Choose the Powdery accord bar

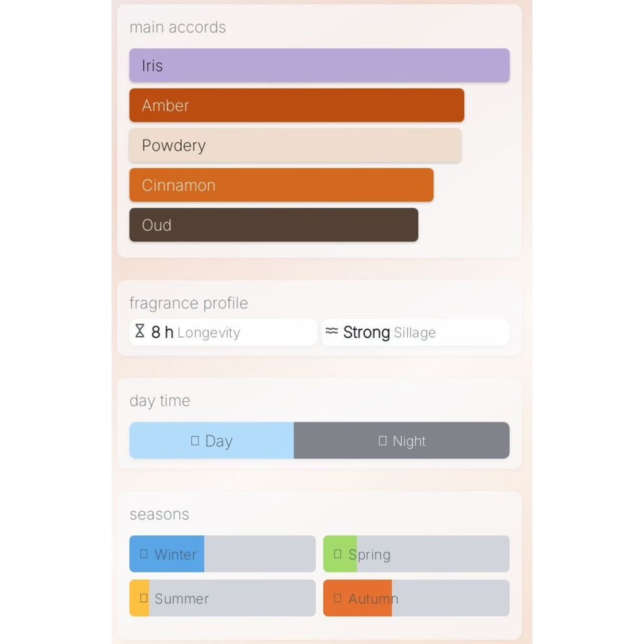click(295, 145)
